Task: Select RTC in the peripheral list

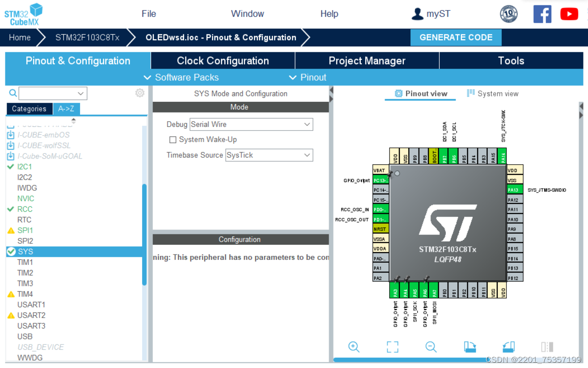Action: click(x=24, y=220)
